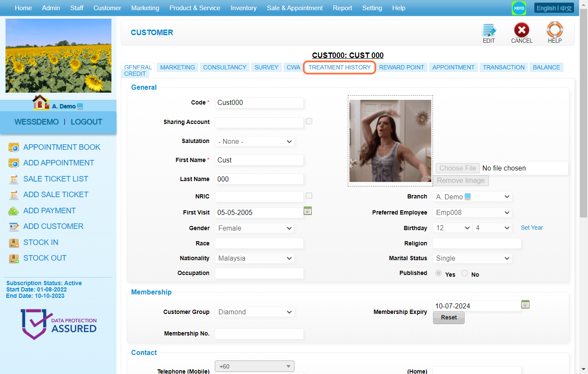588x374 pixels.
Task: Click Add Payment money icon
Action: pos(14,211)
